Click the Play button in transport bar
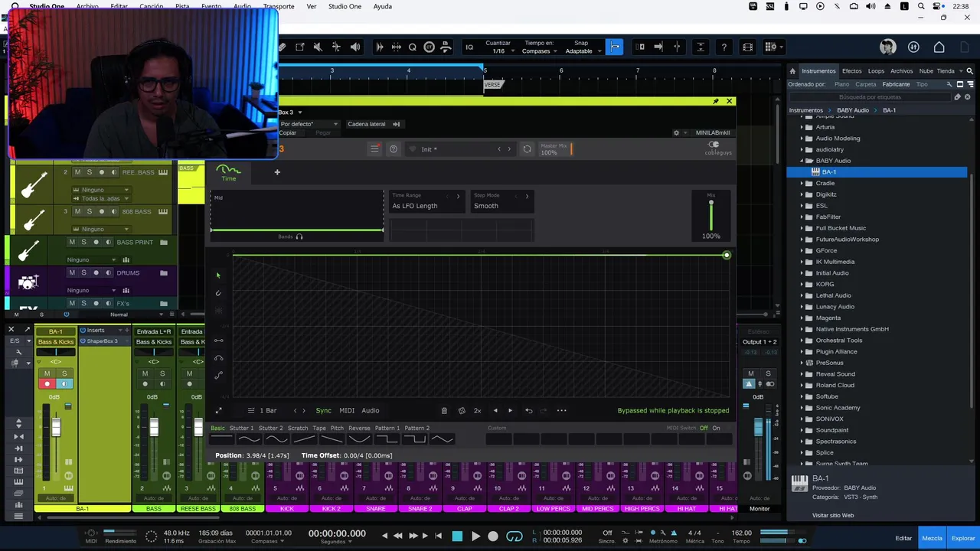Image resolution: width=980 pixels, height=551 pixels. 475,536
